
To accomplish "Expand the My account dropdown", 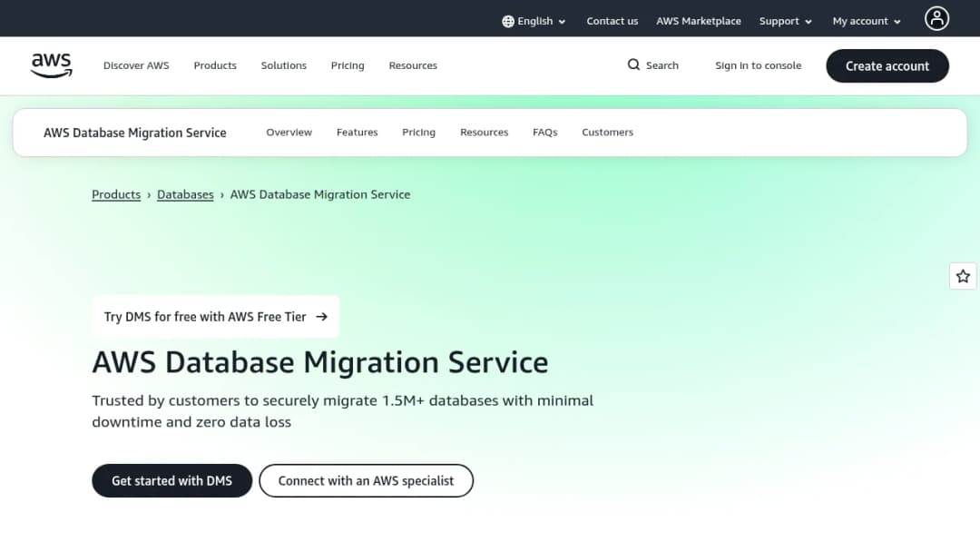I will pos(867,21).
